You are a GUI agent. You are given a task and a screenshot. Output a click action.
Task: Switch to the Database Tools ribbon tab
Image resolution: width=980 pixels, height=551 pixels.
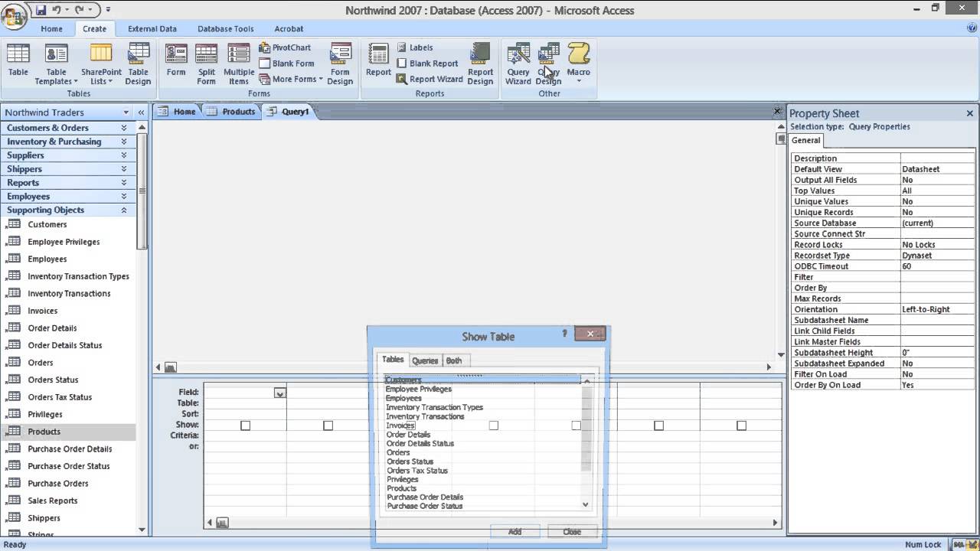[x=226, y=29]
